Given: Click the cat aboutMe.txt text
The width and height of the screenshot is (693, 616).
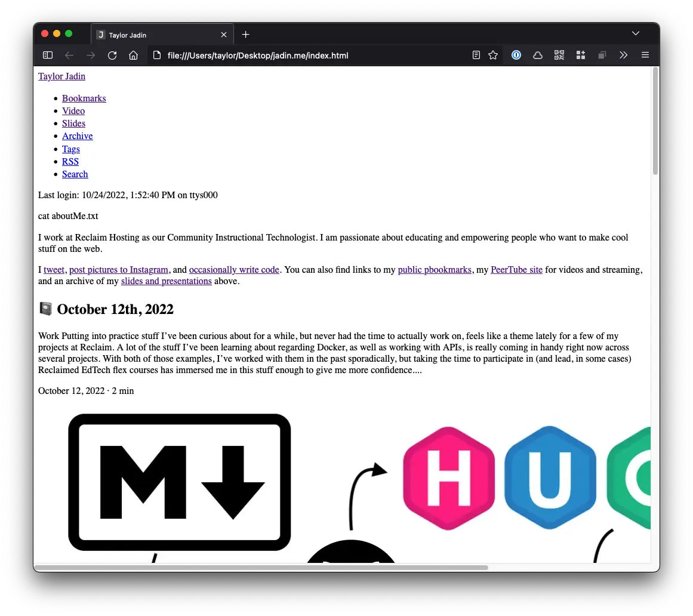Looking at the screenshot, I should tap(68, 216).
